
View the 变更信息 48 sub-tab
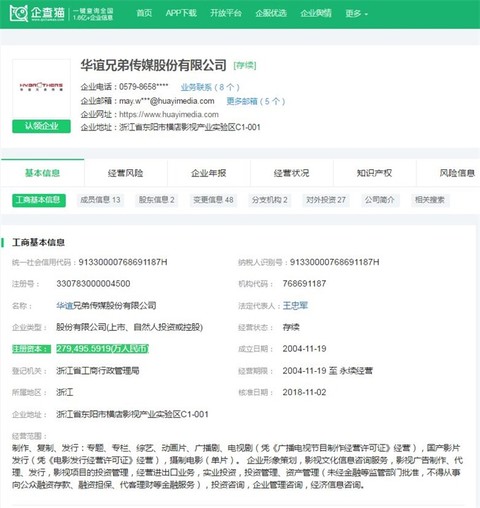[x=213, y=200]
